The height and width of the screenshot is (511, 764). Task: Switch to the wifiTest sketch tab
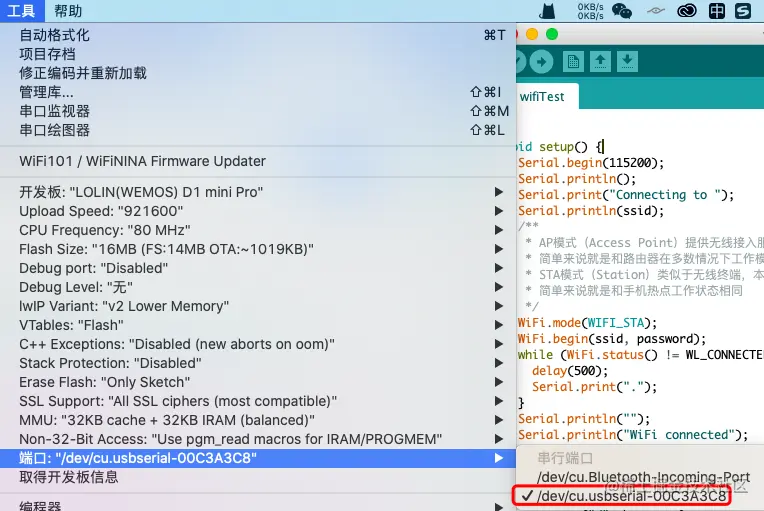click(x=545, y=96)
